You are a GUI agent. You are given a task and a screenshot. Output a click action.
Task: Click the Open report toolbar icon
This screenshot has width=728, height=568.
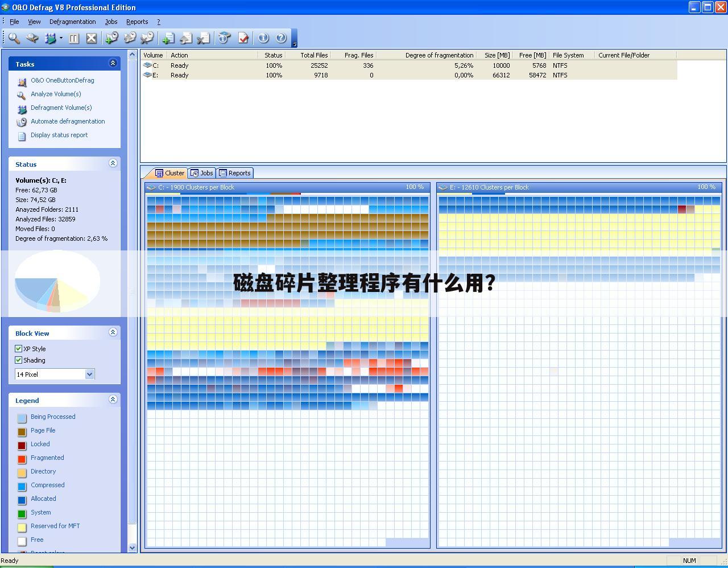coord(186,38)
